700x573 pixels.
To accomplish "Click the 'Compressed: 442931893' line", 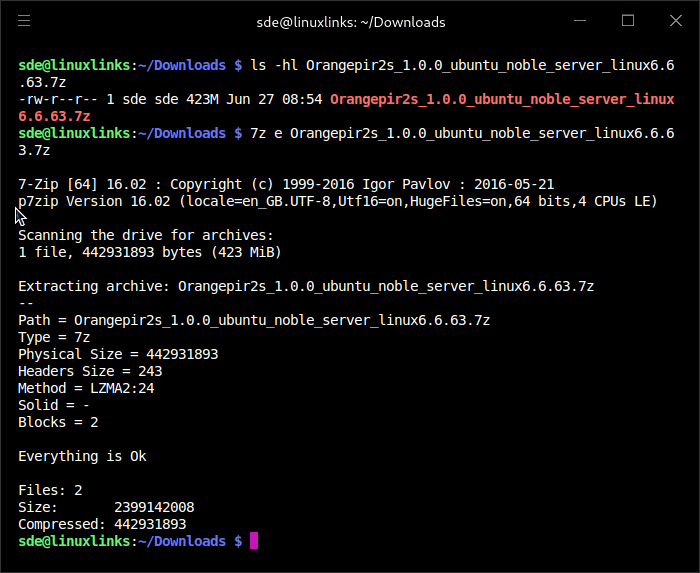I will tap(102, 524).
